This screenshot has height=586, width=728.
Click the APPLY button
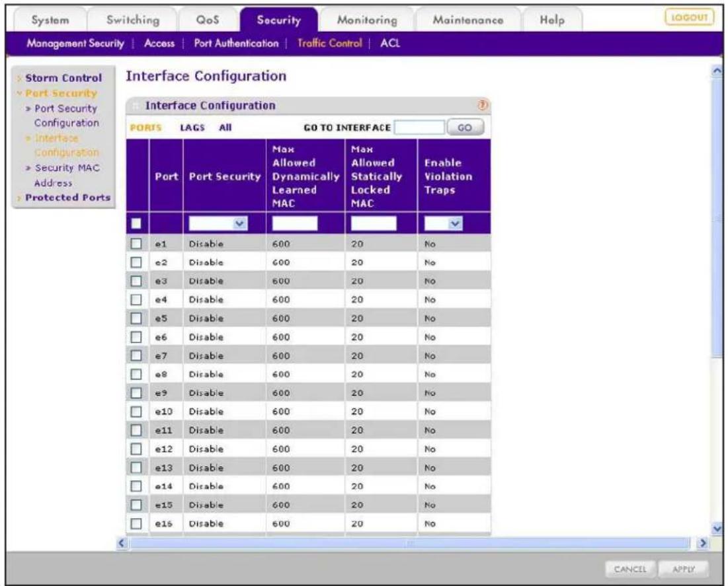684,569
